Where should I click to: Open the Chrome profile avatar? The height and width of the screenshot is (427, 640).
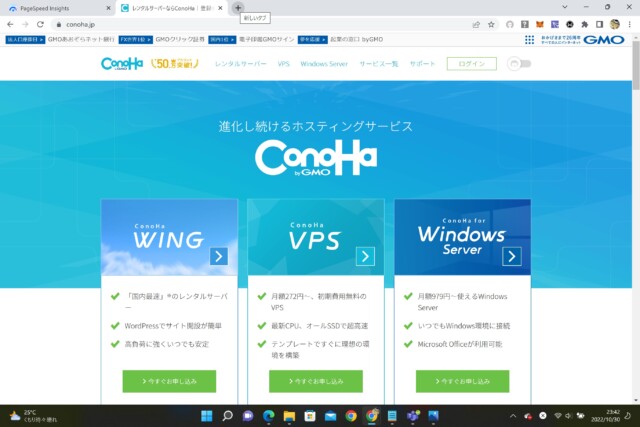(x=615, y=24)
